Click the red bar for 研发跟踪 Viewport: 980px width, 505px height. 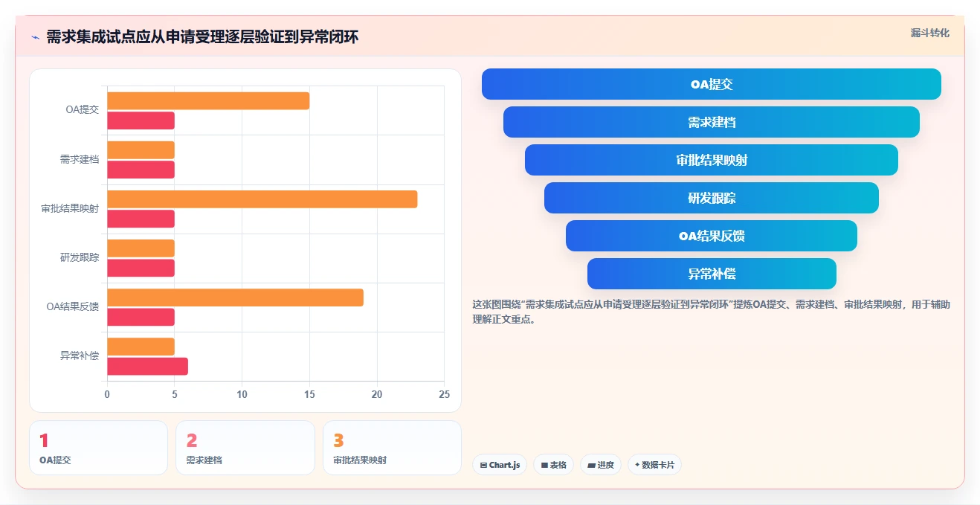(141, 268)
